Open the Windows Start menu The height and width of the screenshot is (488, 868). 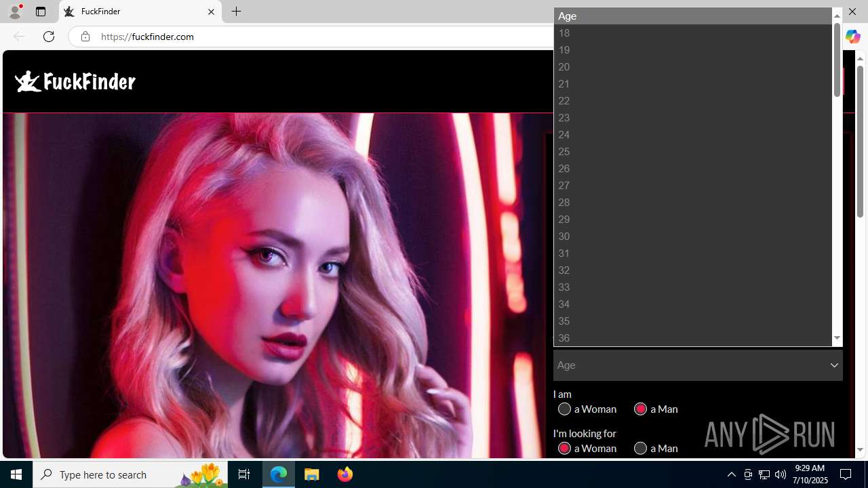tap(16, 474)
